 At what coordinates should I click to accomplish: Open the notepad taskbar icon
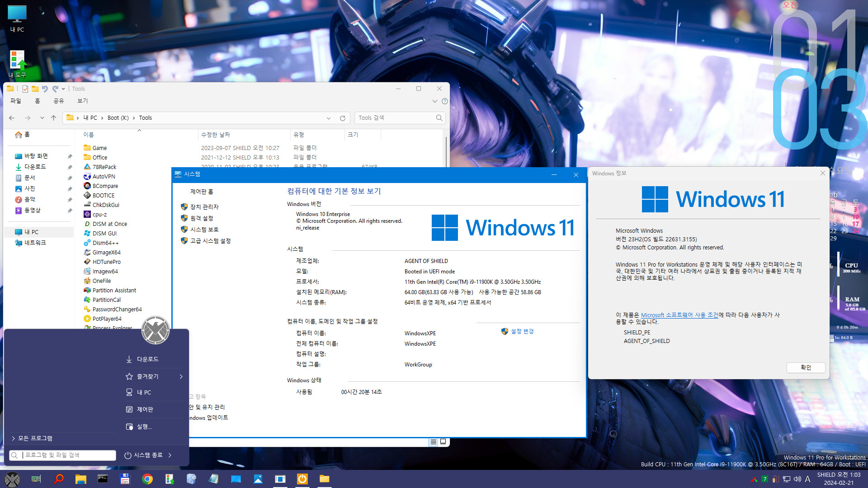point(213,479)
